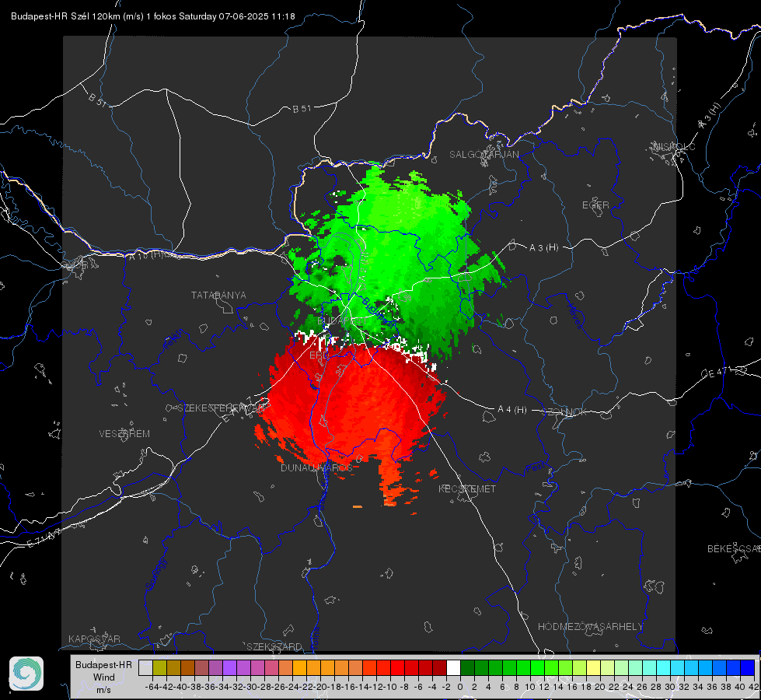Screen dimensions: 761x700
Task: Click the SZEKSZÁRD city label
Action: (x=274, y=646)
